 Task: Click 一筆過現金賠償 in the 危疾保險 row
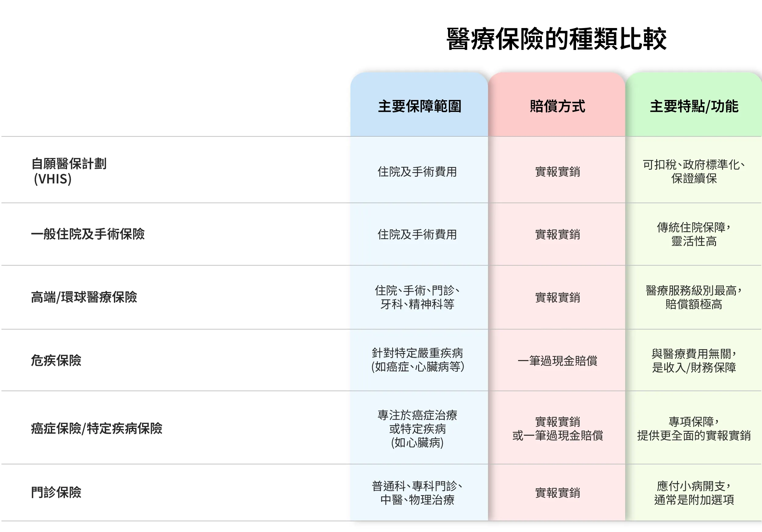click(x=557, y=360)
